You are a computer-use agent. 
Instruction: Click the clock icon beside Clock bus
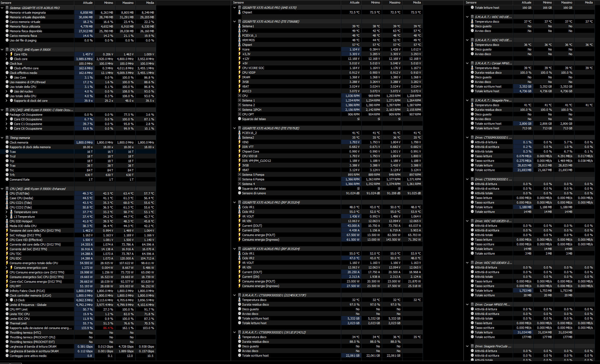pos(7,64)
